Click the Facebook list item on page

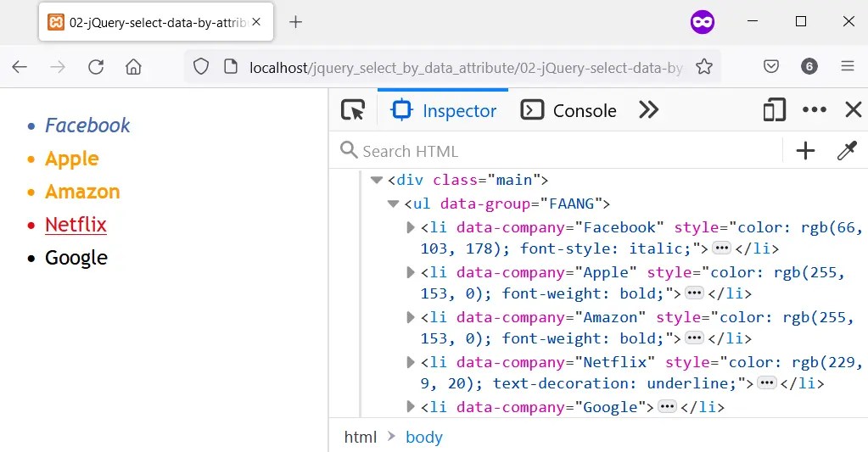coord(87,126)
